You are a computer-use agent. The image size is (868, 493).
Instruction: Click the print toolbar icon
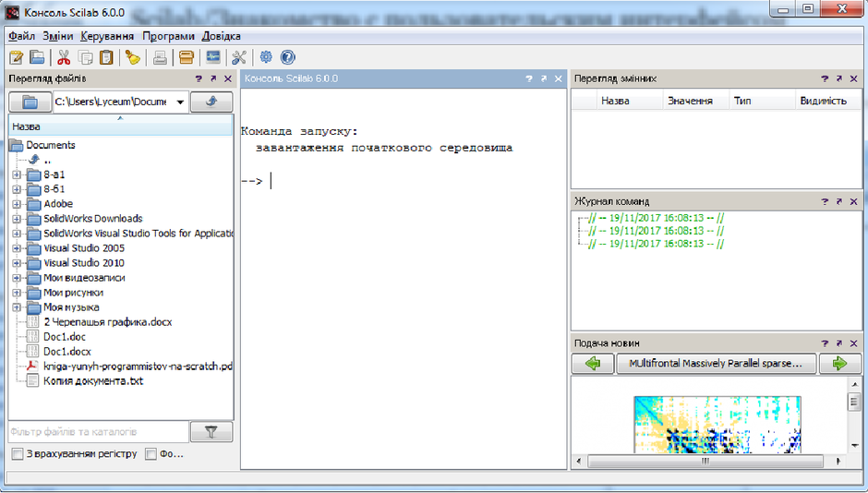(x=160, y=57)
